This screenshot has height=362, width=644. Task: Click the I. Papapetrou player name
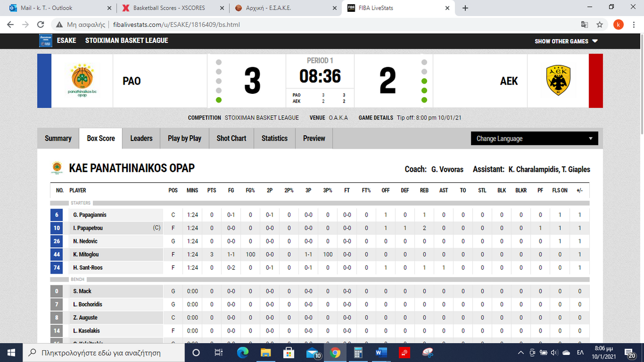(87, 228)
